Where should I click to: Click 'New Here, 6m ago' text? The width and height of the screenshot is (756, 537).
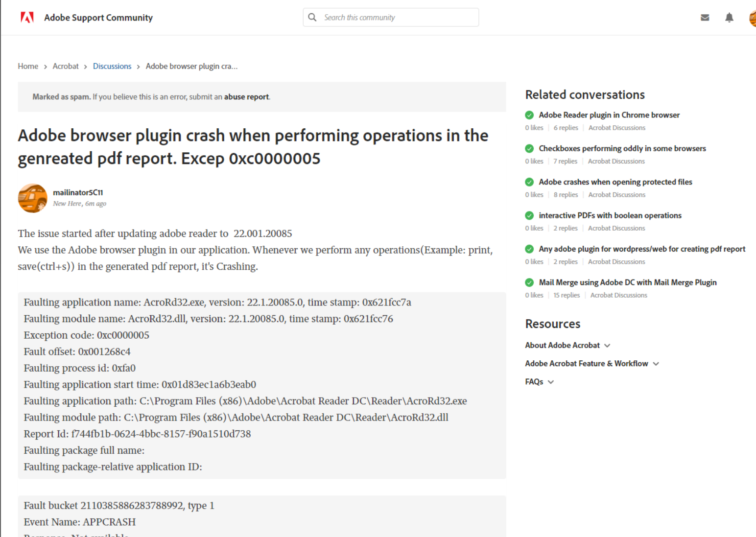pos(80,204)
